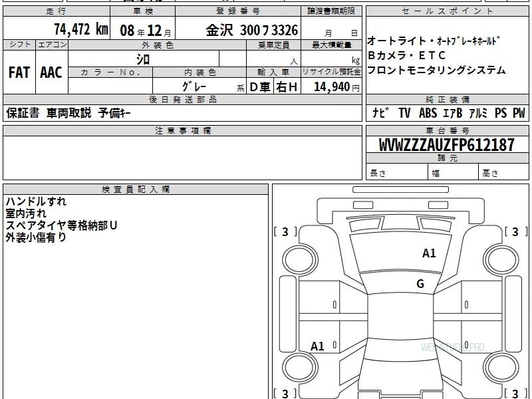Select the 幅 width field

(x=454, y=173)
